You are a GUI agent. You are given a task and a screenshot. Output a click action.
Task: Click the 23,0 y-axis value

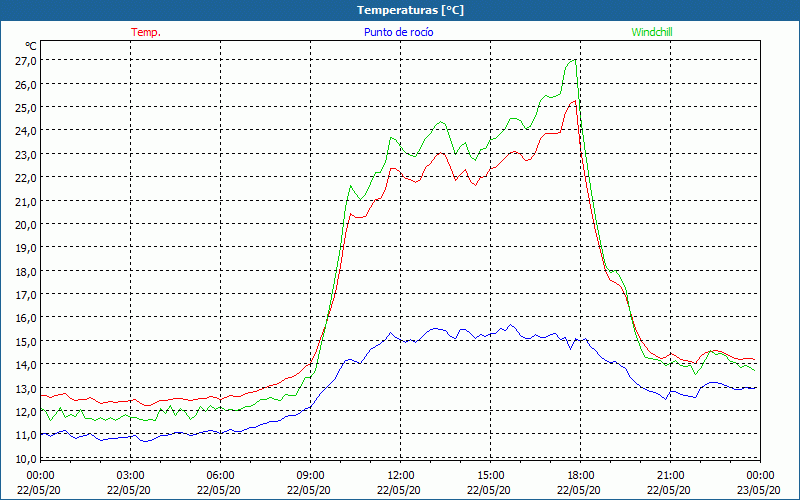point(26,154)
